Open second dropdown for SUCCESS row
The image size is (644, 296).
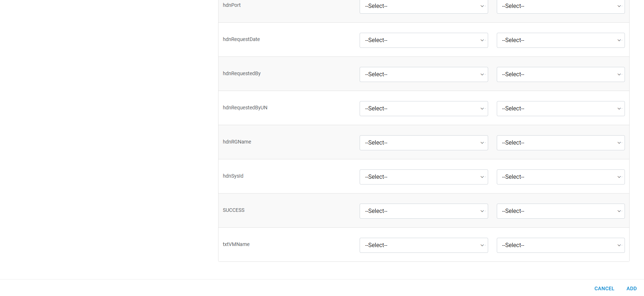(560, 211)
